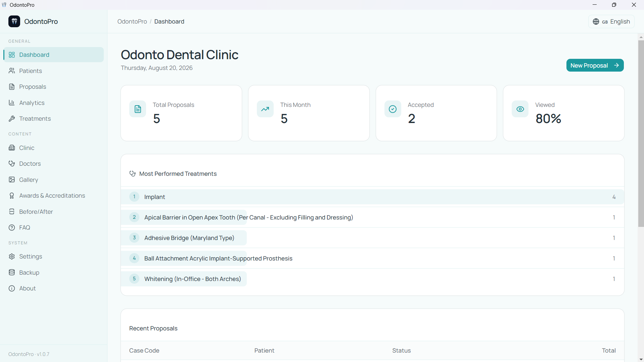Click the Total column header
Viewport: 644px width, 362px height.
(609, 351)
